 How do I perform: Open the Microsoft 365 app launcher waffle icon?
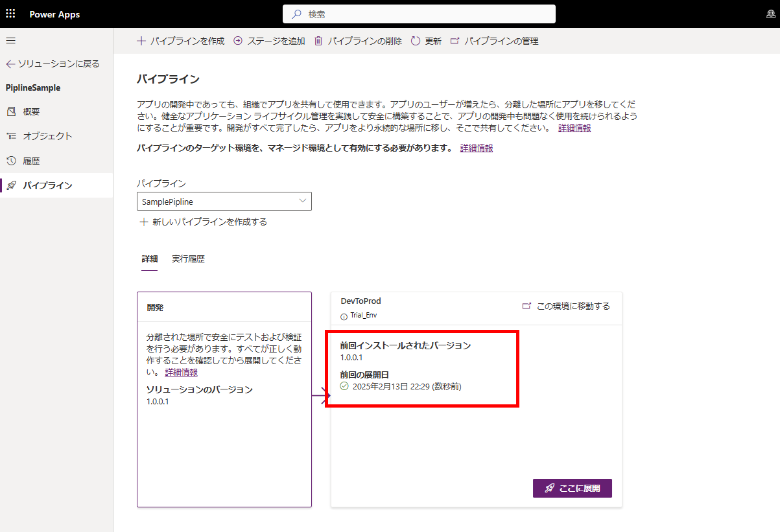[x=10, y=14]
